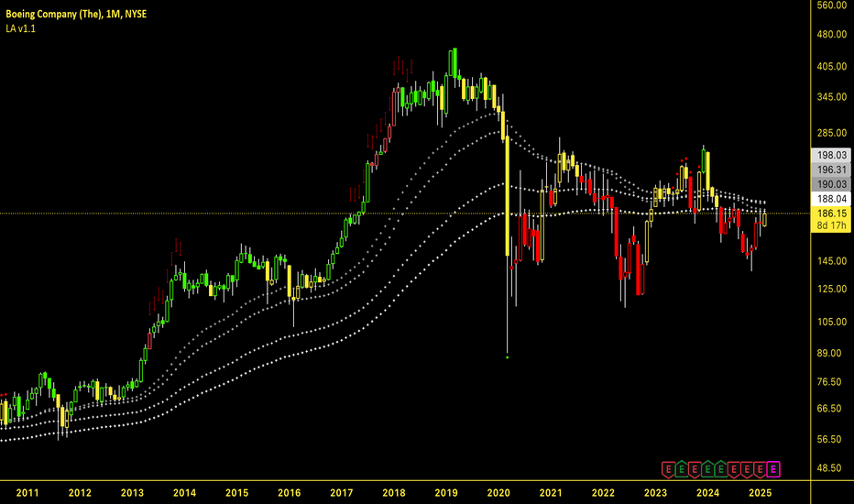The width and height of the screenshot is (854, 504).
Task: Click the 480.00 price axis value
Action: 832,34
